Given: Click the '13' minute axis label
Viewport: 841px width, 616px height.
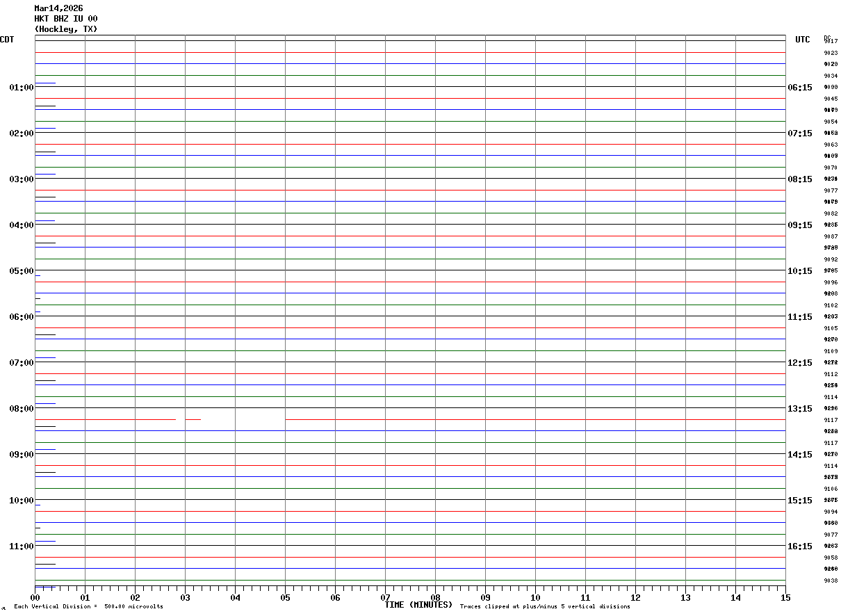Looking at the screenshot, I should click(685, 597).
